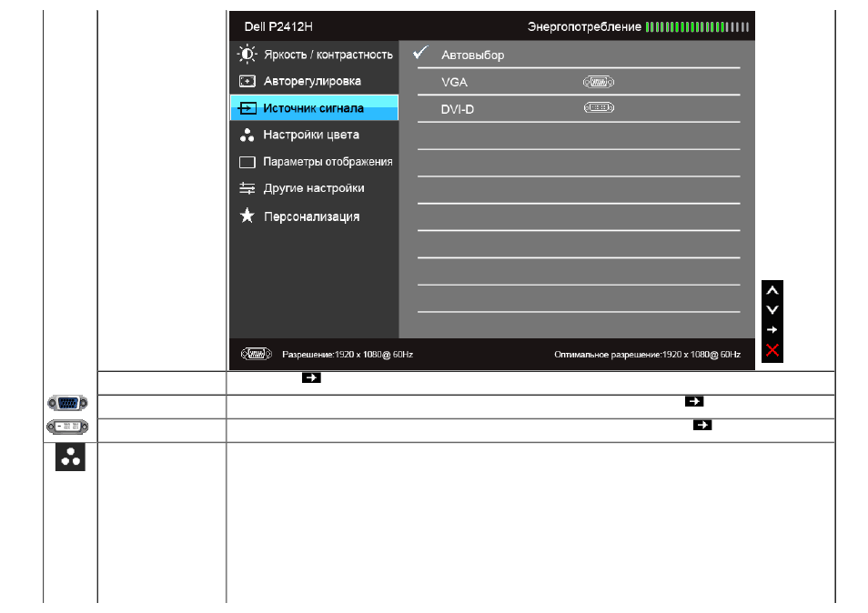Image resolution: width=868 pixels, height=613 pixels.
Task: Select the DVI-D input option
Action: tap(579, 109)
